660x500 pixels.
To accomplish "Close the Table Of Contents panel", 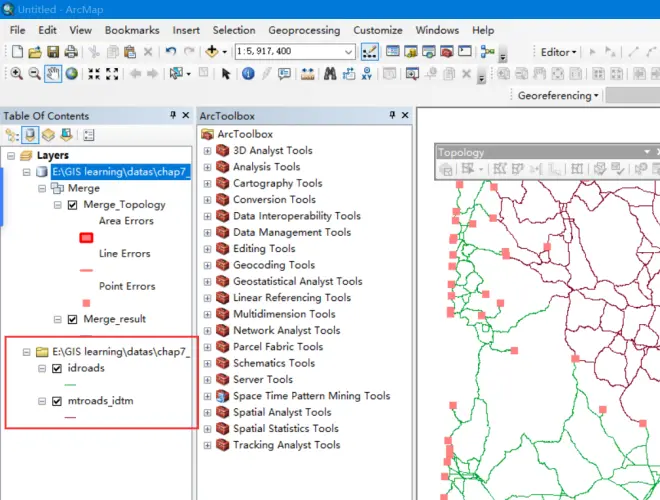I will coord(186,115).
